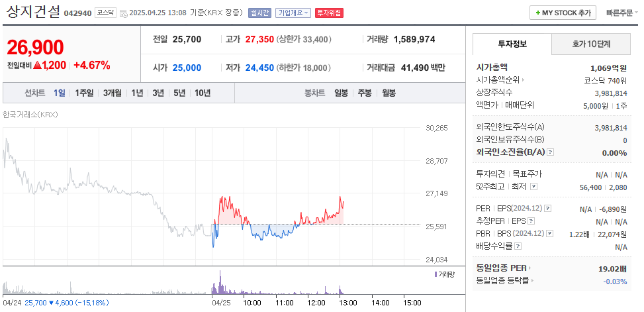Screen dimensions: 644x312
Task: Click the 동일업종 PER value 19.02배
Action: pyautogui.click(x=613, y=269)
